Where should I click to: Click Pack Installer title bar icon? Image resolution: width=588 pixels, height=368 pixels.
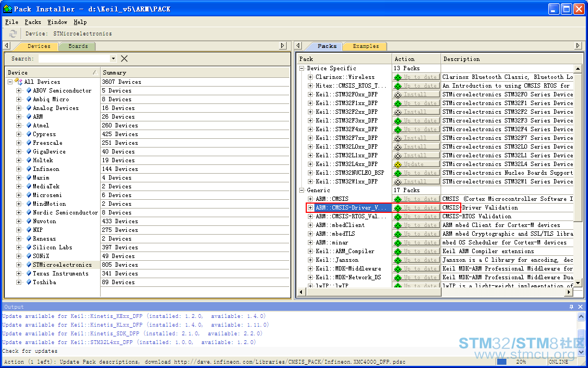pyautogui.click(x=8, y=9)
